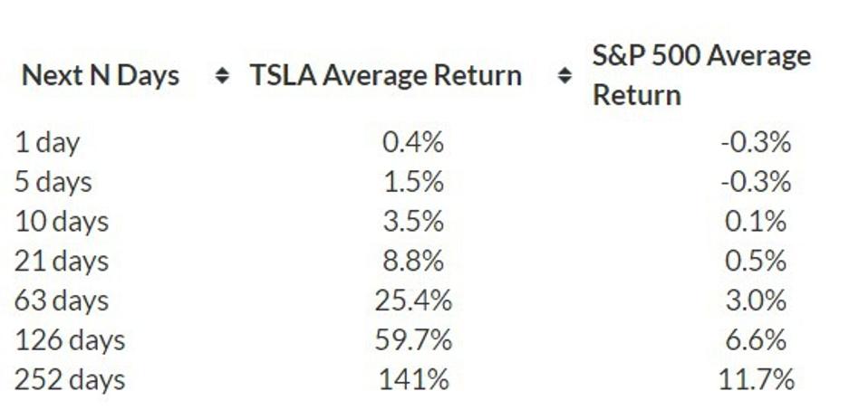Screen dimensions: 868x420
Task: Pick the 63 days row label
Action: click(61, 301)
